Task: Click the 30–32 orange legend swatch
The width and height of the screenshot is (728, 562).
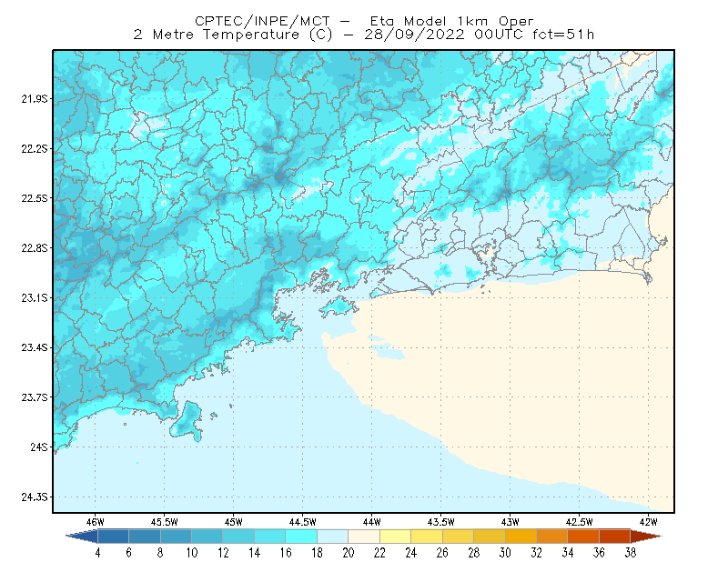Action: 521,537
